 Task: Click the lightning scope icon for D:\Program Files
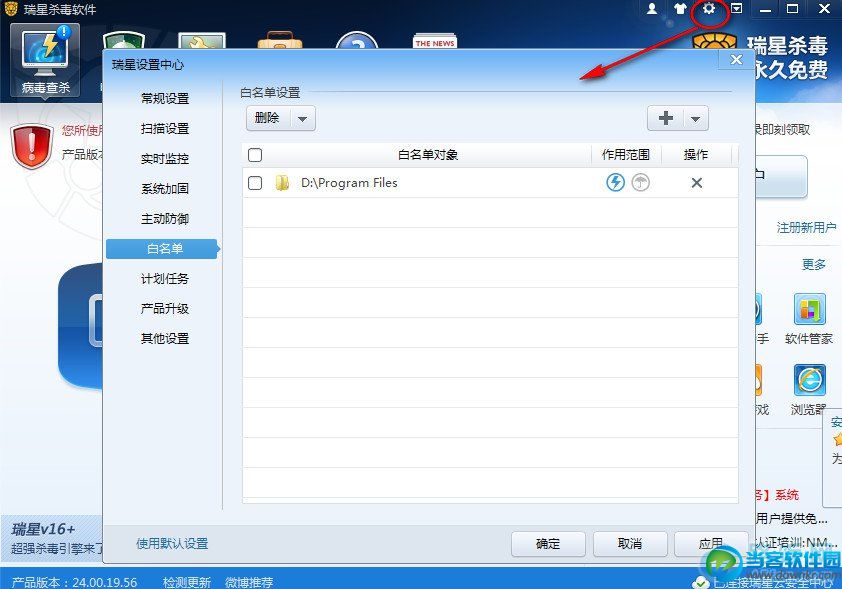(615, 183)
